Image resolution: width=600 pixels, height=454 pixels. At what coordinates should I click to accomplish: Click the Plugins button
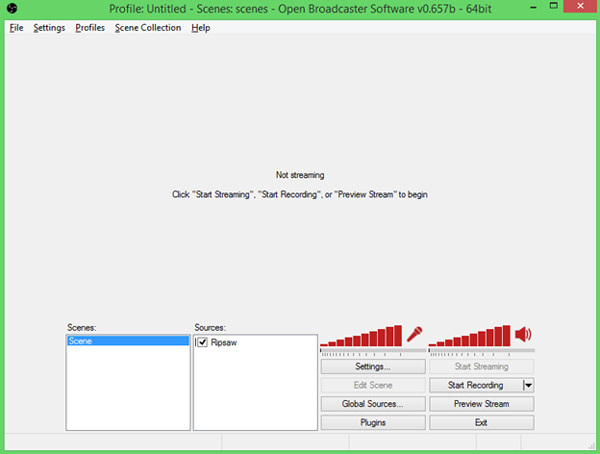[x=373, y=423]
